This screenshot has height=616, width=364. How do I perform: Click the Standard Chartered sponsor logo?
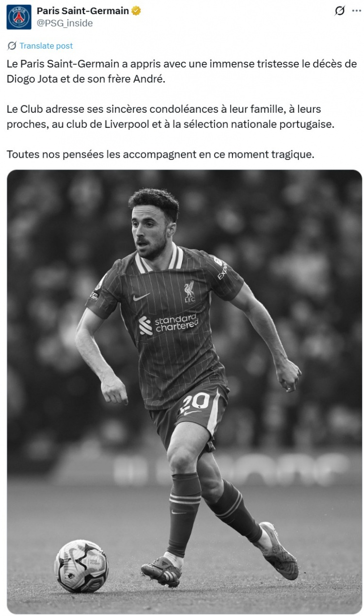[168, 324]
